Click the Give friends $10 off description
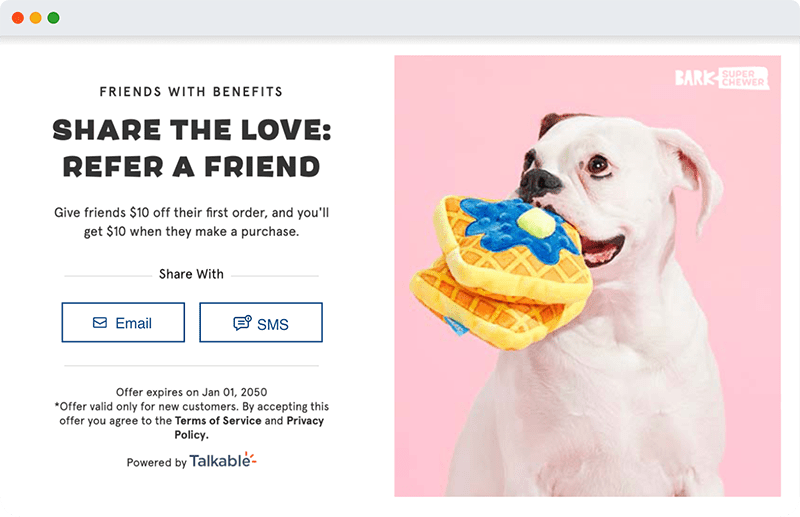 tap(191, 222)
